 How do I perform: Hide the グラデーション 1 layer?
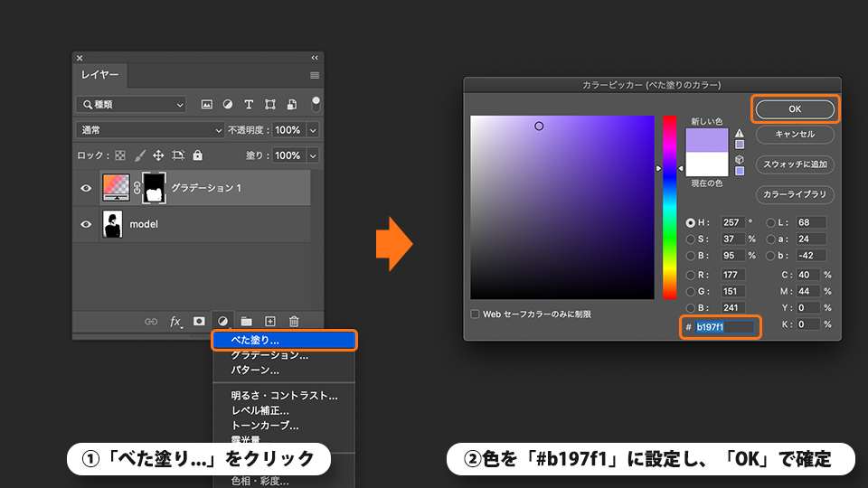click(86, 188)
